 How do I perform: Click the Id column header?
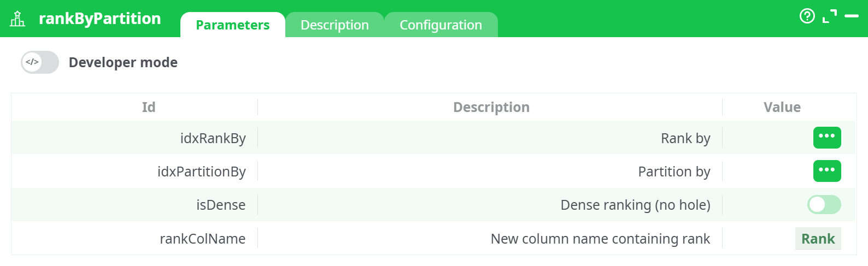coord(149,107)
